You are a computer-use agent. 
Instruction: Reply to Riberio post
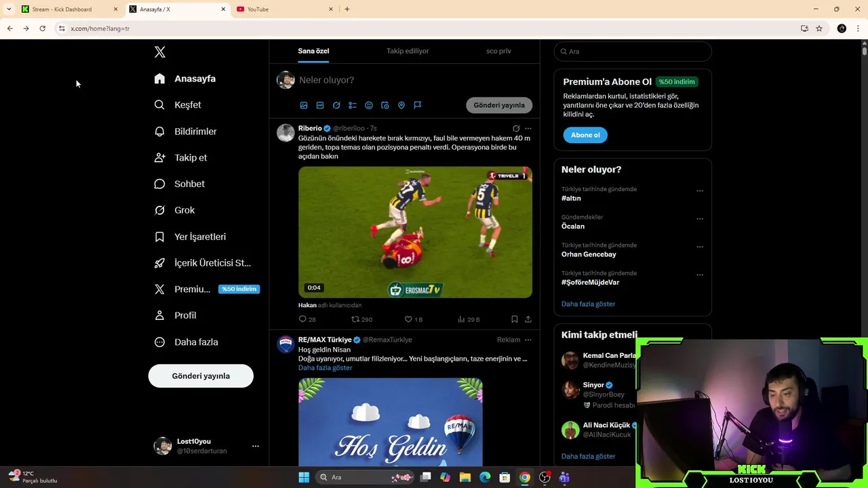point(307,319)
